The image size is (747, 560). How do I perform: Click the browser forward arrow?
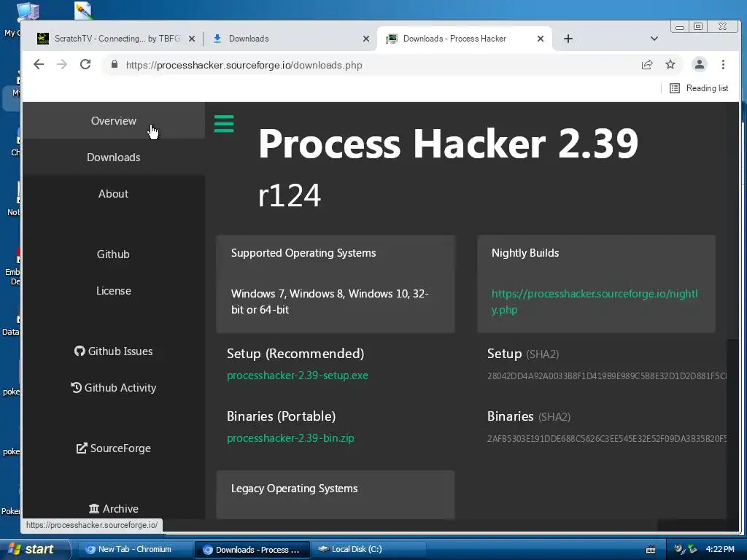tap(62, 65)
